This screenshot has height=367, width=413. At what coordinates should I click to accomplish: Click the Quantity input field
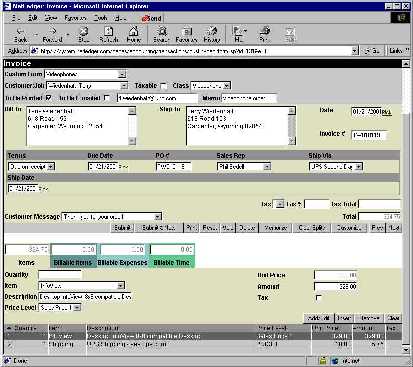(x=60, y=275)
